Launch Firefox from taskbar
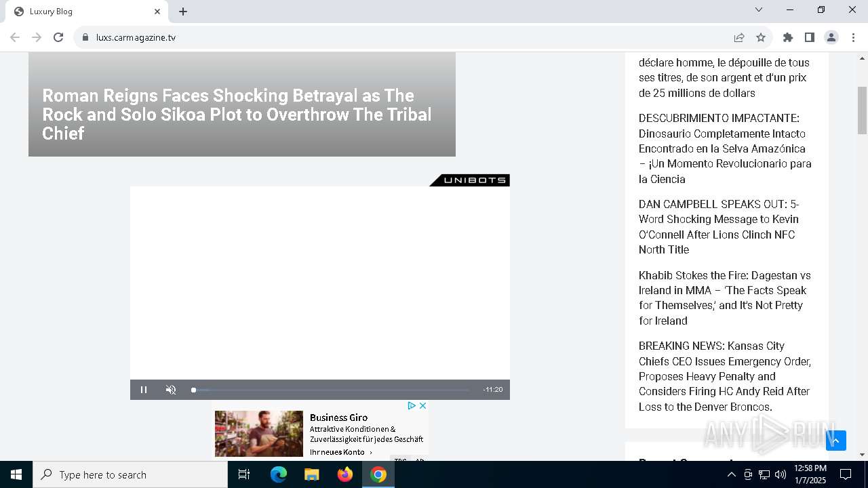This screenshot has width=868, height=488. pyautogui.click(x=345, y=474)
